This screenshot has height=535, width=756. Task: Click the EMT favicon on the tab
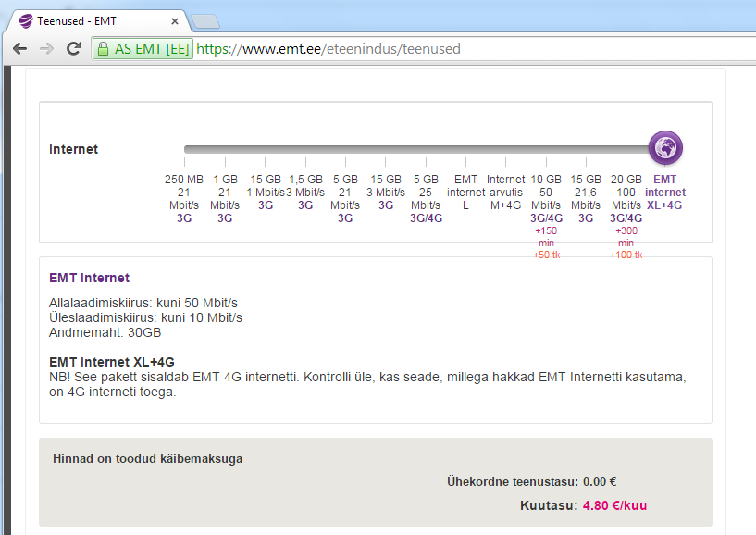26,21
